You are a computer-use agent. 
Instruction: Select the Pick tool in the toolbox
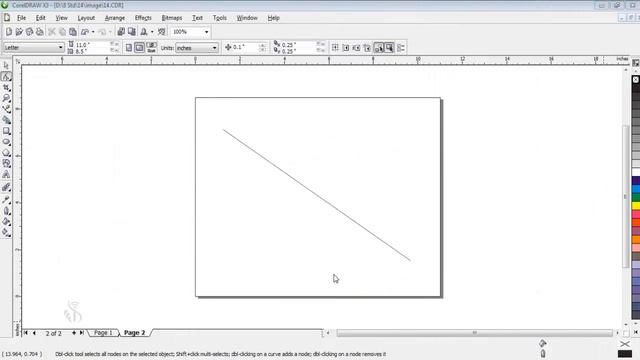click(x=6, y=65)
